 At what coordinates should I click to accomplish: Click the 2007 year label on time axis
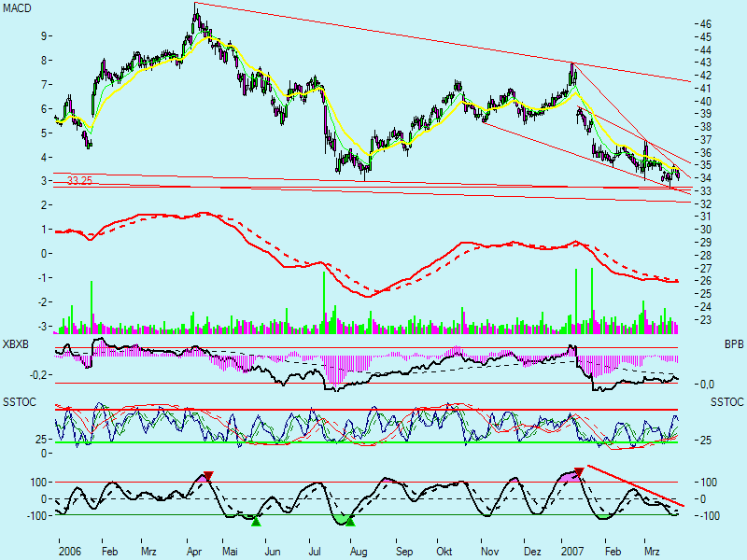click(572, 552)
